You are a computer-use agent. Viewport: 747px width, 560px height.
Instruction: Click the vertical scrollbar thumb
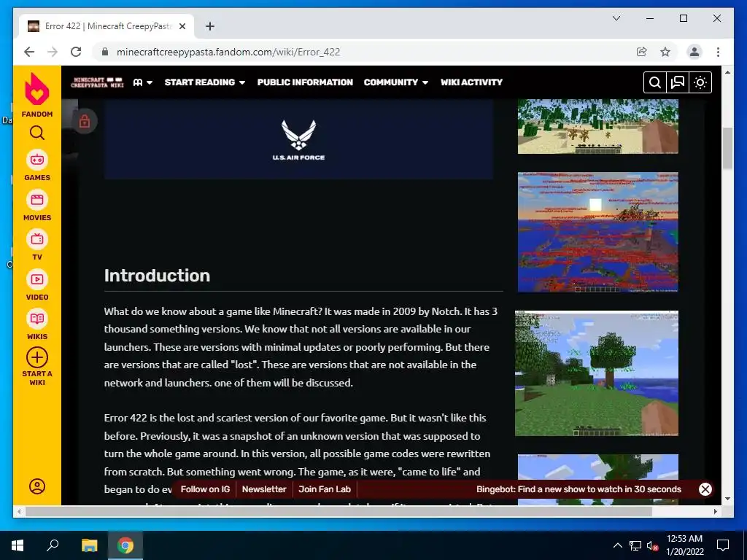click(727, 148)
